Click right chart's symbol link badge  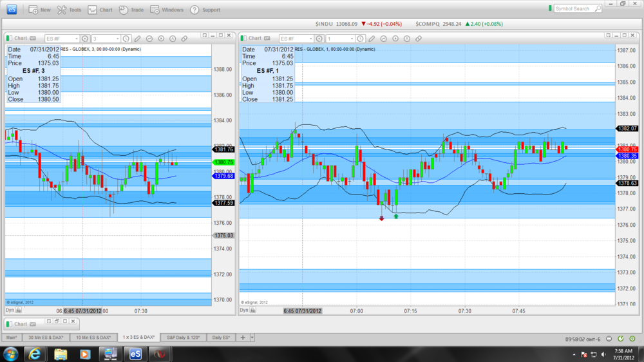[267, 38]
